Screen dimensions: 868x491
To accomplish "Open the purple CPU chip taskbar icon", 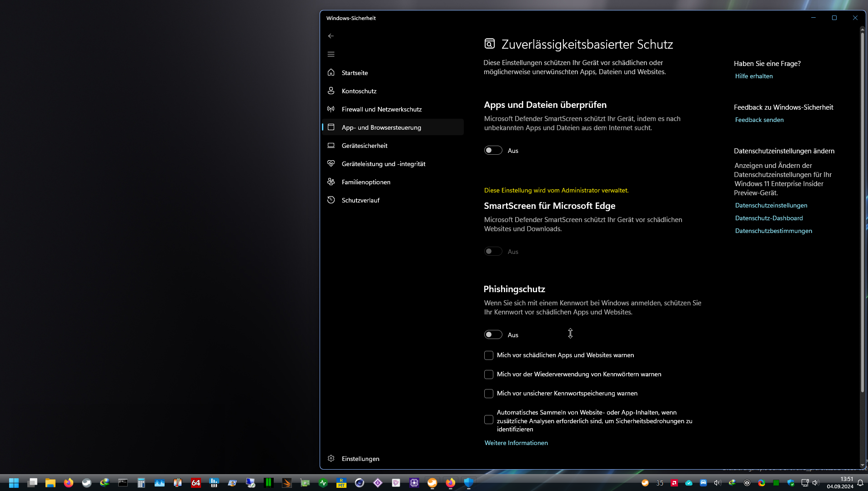I will tap(414, 483).
